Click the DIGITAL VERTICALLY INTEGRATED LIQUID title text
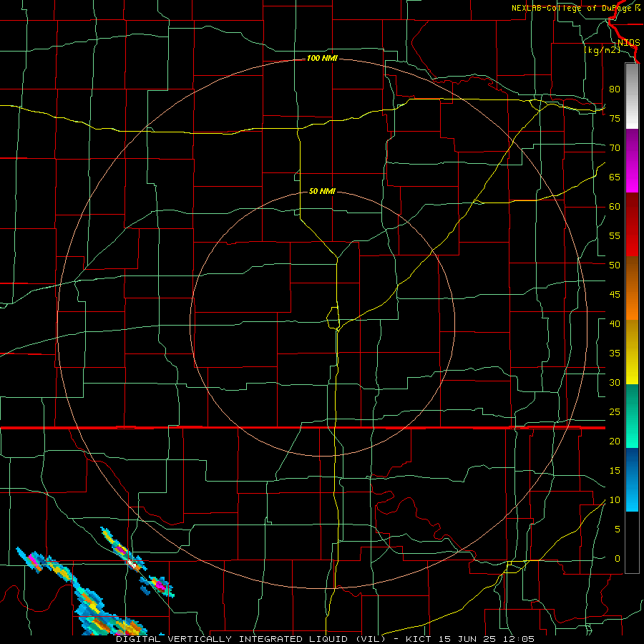This screenshot has height=644, width=644. point(250,639)
